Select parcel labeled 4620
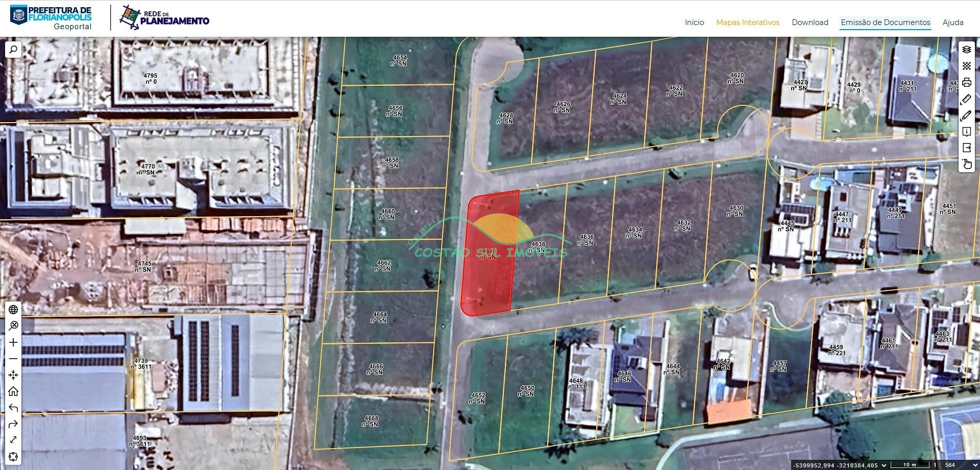Screen dimensions: 980x470 coord(736,78)
